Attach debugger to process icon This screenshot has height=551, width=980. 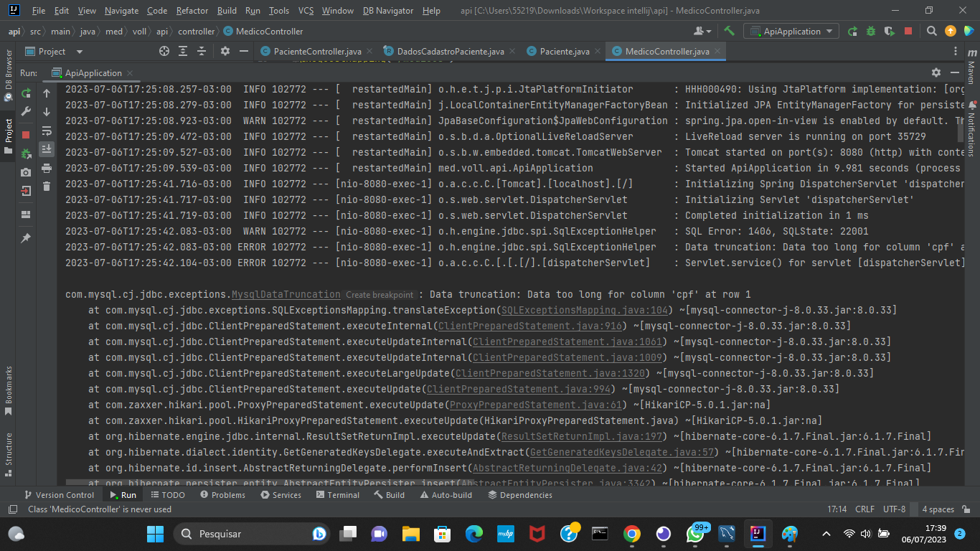(26, 154)
